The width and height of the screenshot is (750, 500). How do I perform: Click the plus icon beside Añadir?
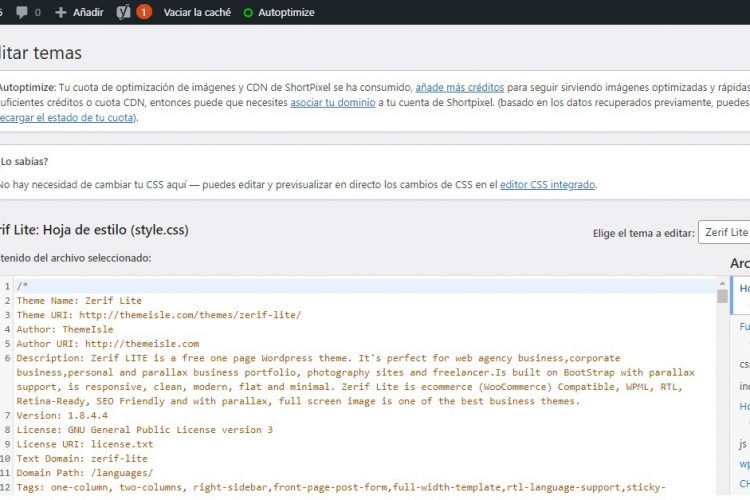coord(61,12)
